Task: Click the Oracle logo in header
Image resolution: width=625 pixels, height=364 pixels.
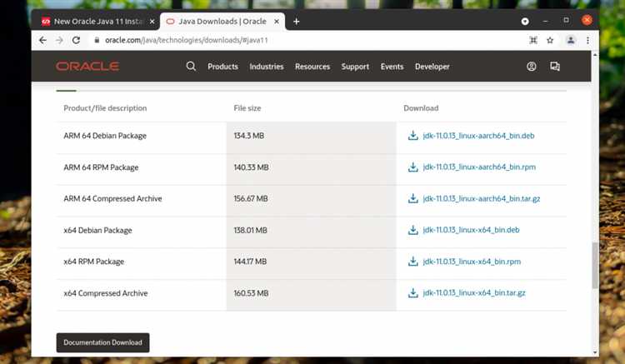Action: 89,67
